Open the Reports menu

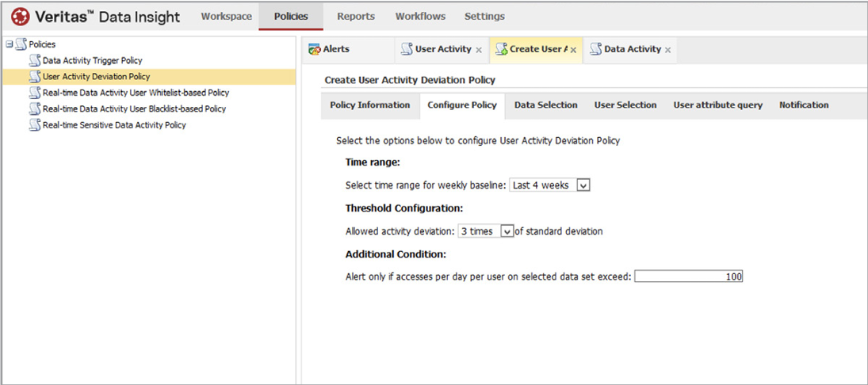pos(356,17)
